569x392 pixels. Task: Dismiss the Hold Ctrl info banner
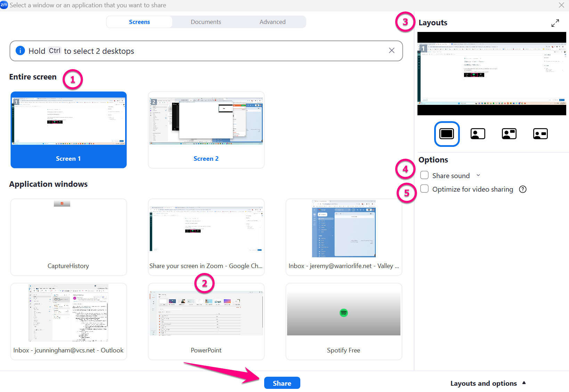[x=391, y=51]
